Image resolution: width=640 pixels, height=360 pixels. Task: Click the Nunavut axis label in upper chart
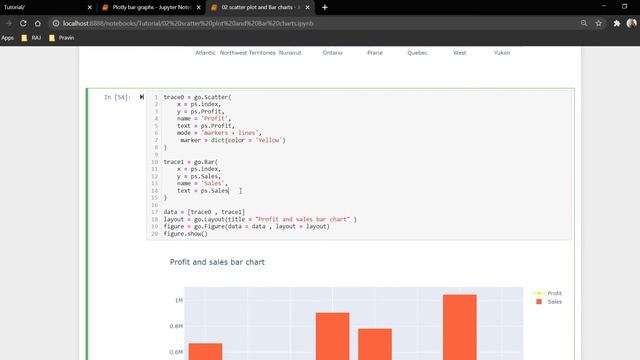290,53
